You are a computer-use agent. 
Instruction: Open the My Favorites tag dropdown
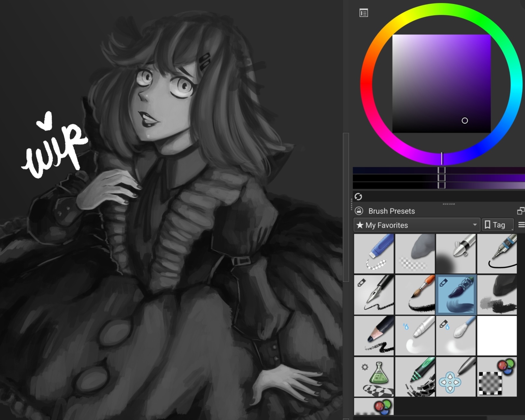pyautogui.click(x=417, y=225)
